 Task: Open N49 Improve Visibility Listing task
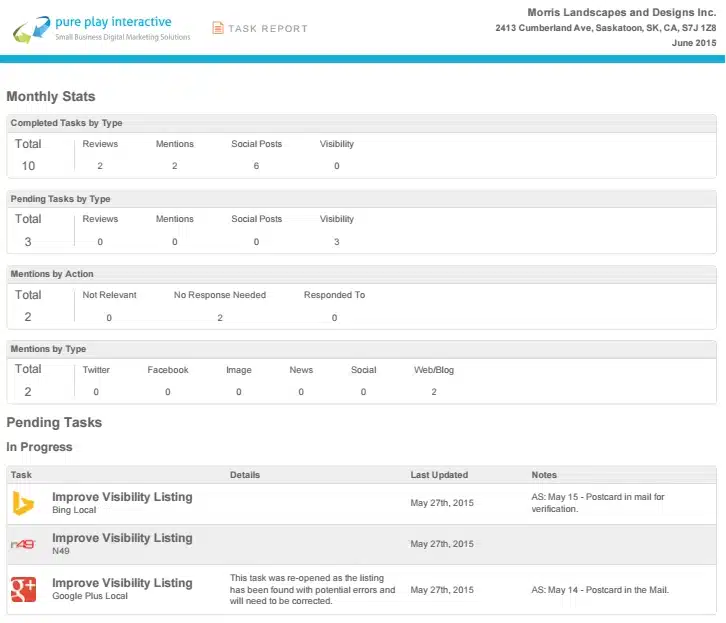122,538
